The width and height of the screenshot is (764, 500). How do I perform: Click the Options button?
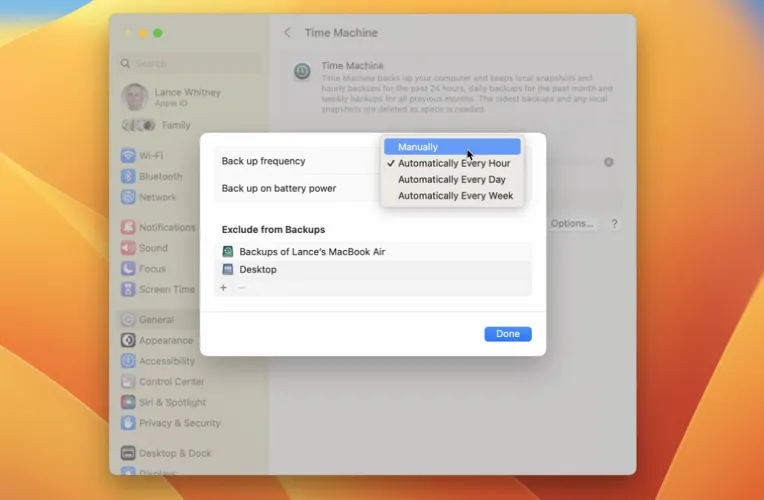[572, 224]
